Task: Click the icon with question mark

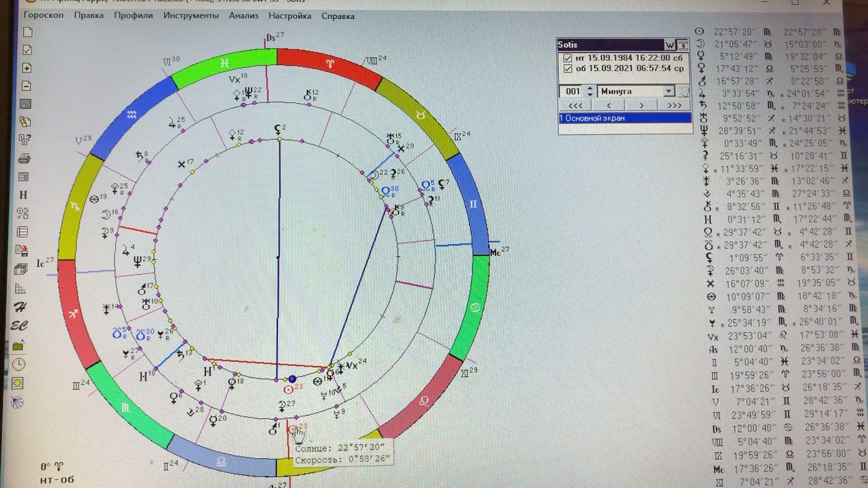Action: coord(25,140)
